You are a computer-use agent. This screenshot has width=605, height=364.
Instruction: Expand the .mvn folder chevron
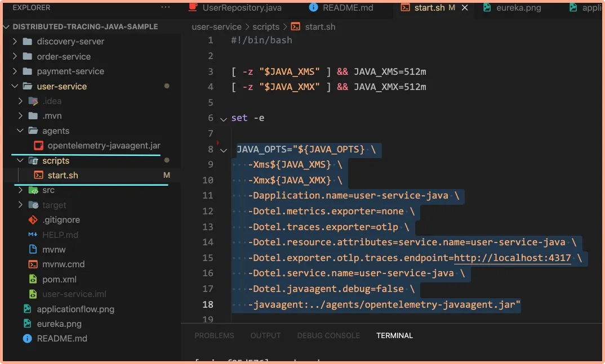click(x=20, y=115)
